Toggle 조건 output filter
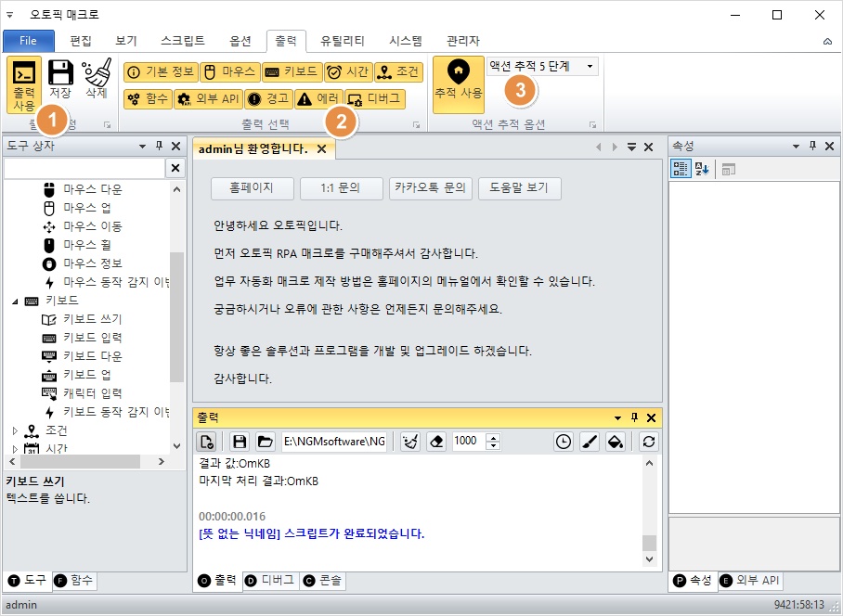The width and height of the screenshot is (843, 616). pyautogui.click(x=398, y=72)
